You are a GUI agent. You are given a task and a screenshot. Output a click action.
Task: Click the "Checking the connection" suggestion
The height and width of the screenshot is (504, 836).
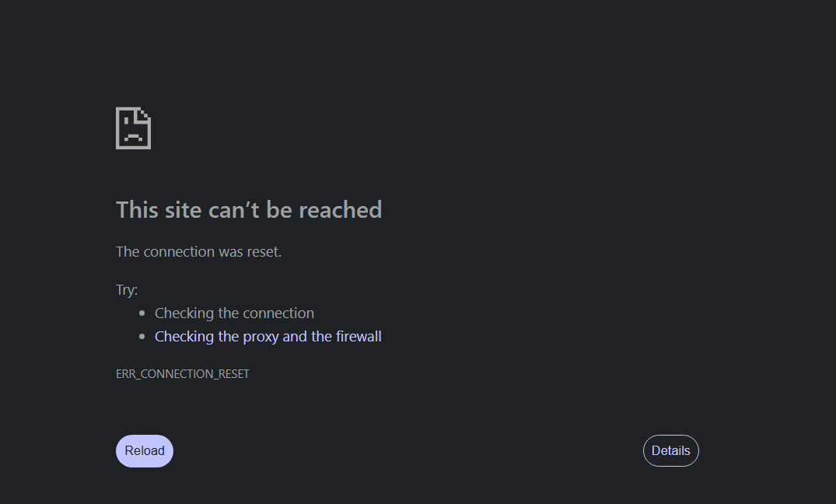(x=234, y=313)
